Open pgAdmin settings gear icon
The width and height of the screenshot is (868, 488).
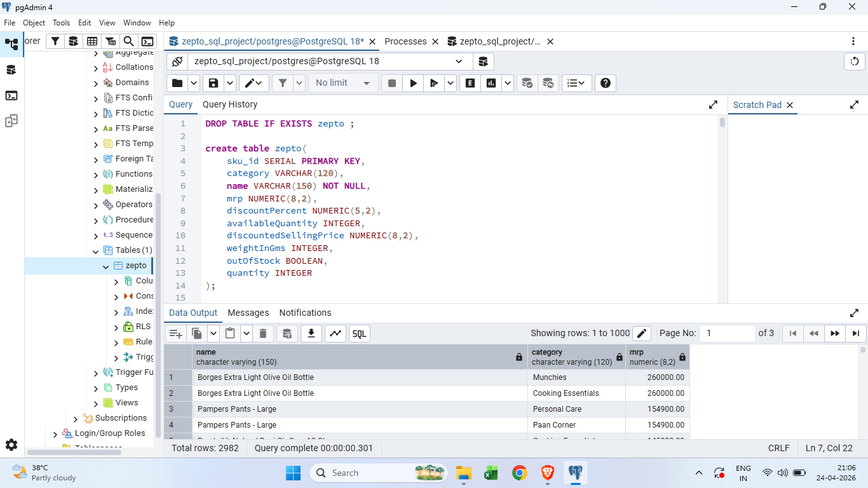(x=11, y=445)
